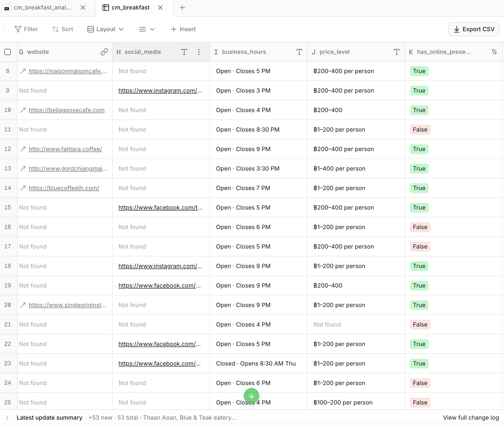This screenshot has width=504, height=425.
Task: Open View full change log
Action: (x=471, y=417)
